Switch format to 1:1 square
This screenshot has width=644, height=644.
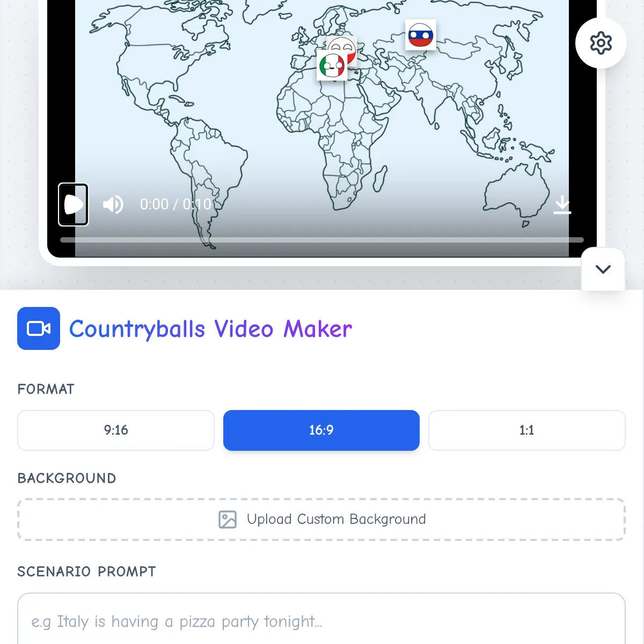coord(526,430)
